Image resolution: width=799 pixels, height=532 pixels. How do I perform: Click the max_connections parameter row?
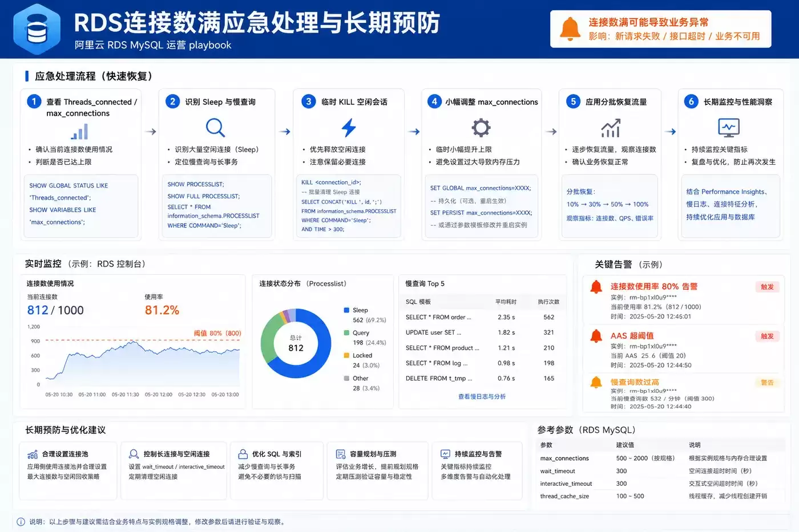(661, 458)
